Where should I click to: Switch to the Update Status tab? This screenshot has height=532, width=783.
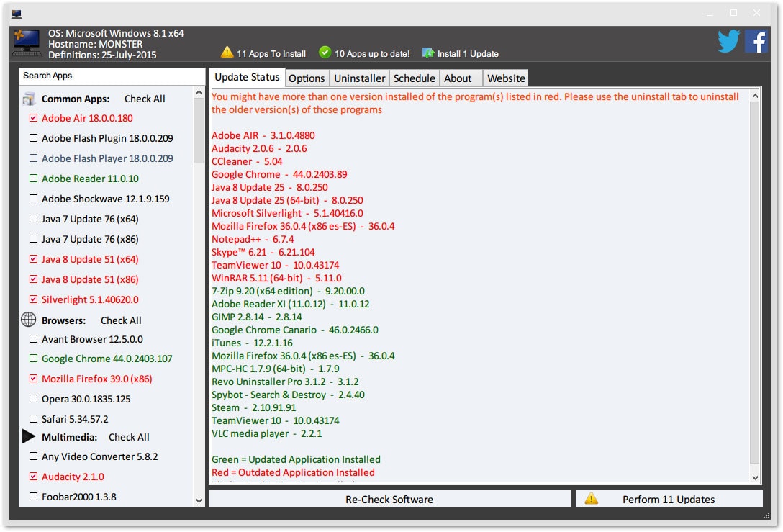247,78
